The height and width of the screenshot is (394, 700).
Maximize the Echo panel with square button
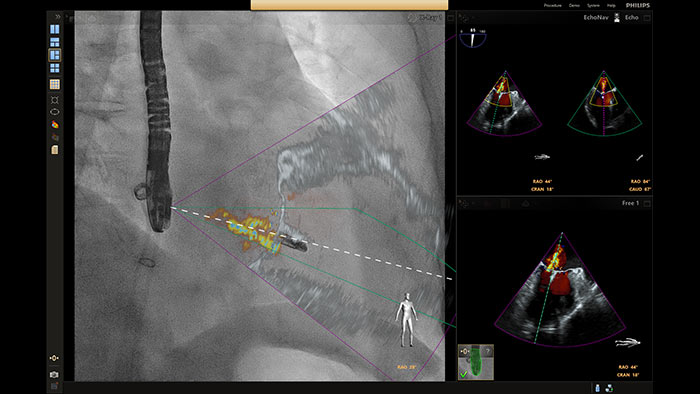[647, 18]
